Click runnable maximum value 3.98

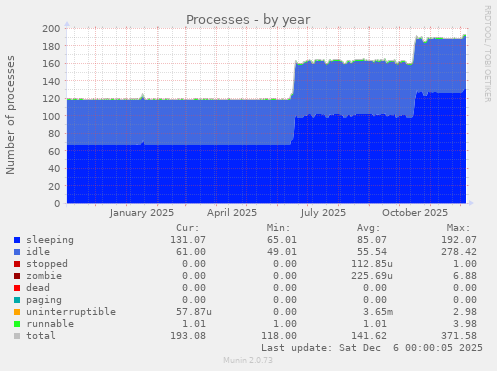tap(465, 324)
